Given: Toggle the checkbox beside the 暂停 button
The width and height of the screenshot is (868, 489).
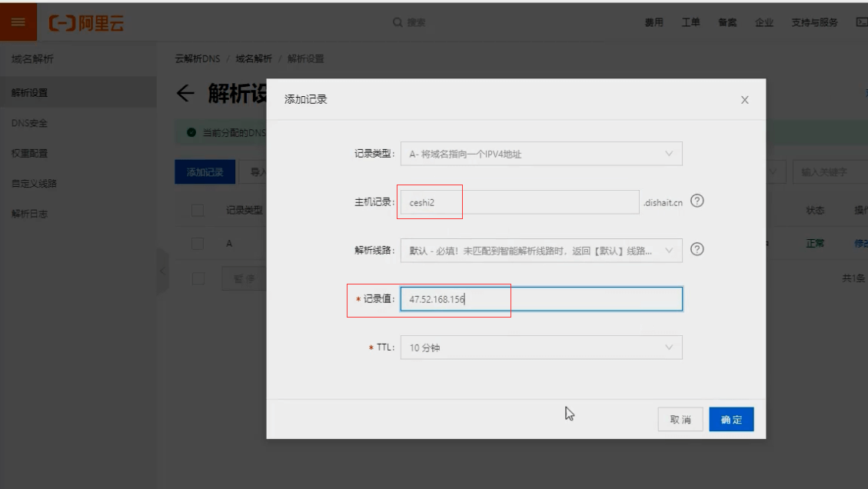Looking at the screenshot, I should [x=198, y=278].
